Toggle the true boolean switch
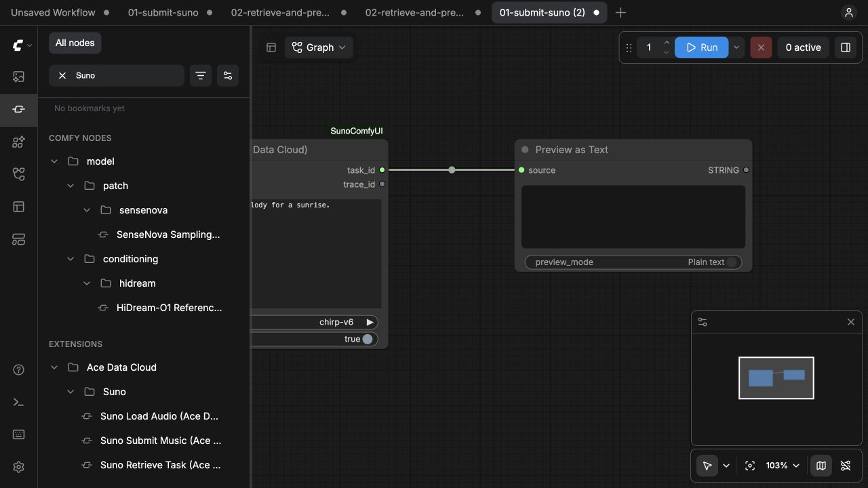868x488 pixels. pyautogui.click(x=368, y=339)
